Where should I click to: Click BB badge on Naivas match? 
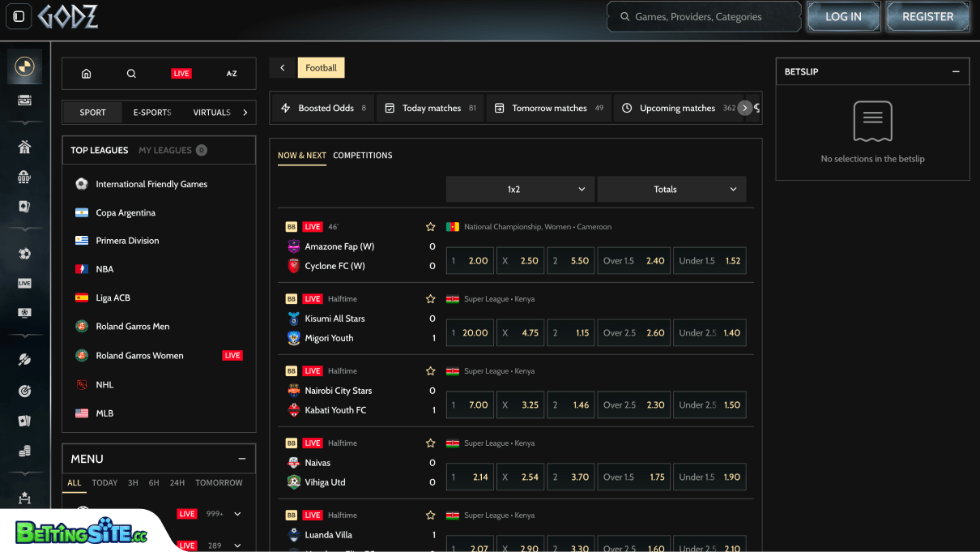[292, 443]
